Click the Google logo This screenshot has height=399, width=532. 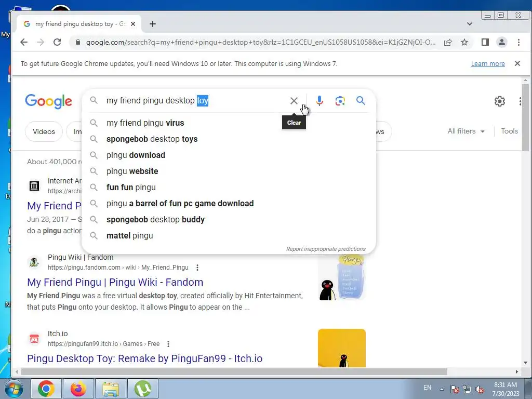pyautogui.click(x=48, y=101)
